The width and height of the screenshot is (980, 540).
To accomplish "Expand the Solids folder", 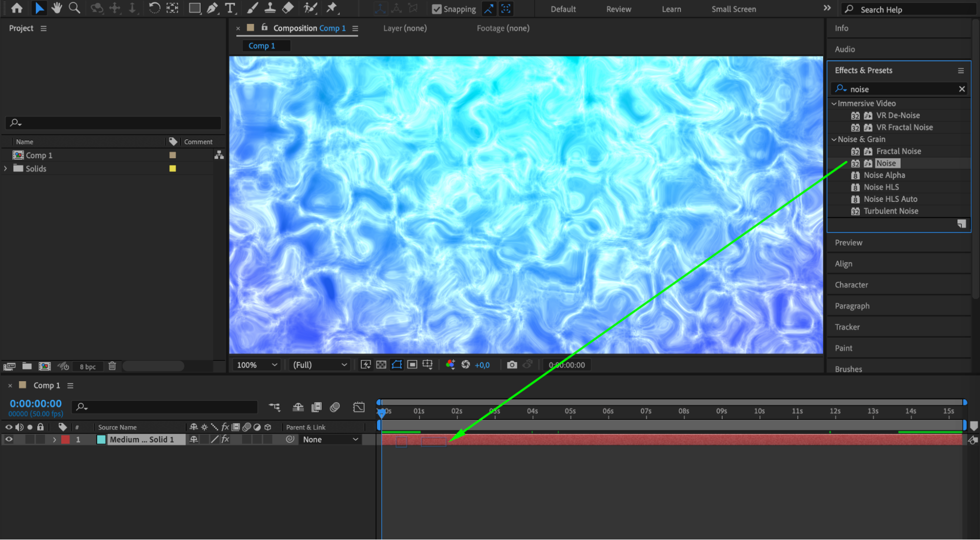I will pos(5,169).
